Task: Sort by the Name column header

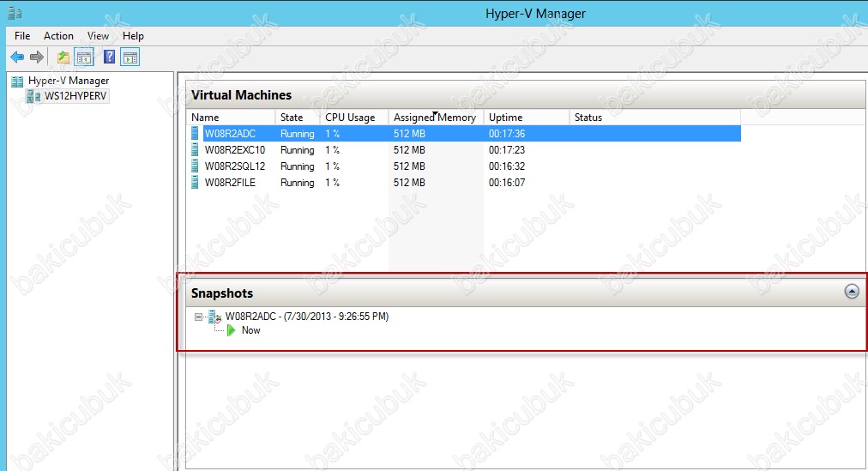Action: click(232, 118)
